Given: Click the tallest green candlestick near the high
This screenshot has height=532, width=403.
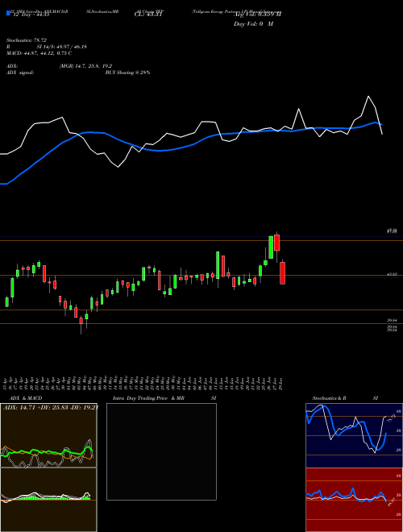Looking at the screenshot, I should 271,247.
